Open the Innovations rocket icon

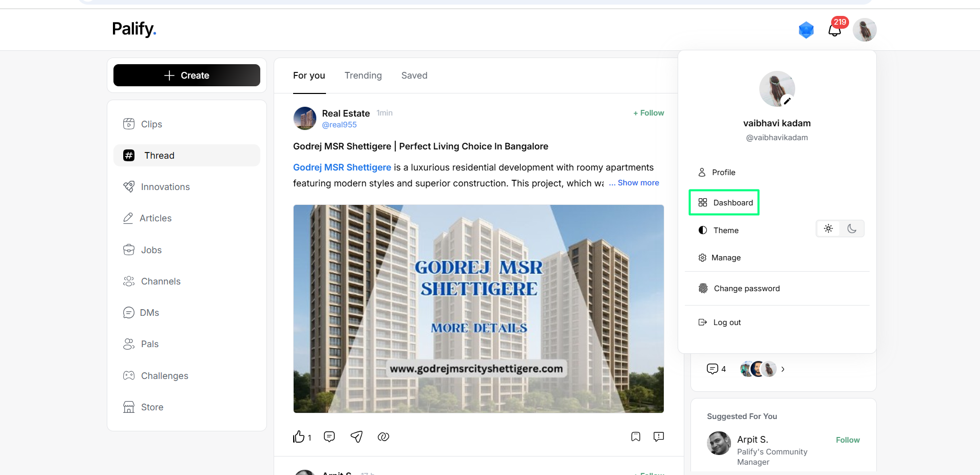pos(129,186)
